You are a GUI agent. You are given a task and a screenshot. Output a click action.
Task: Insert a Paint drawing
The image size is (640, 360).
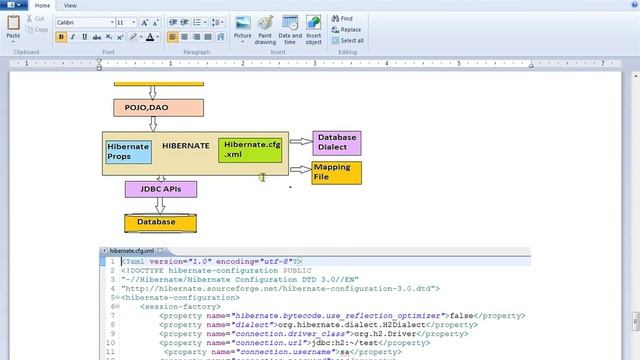click(265, 30)
